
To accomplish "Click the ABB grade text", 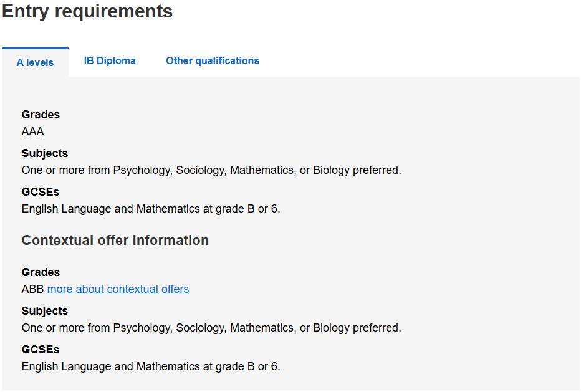I will [33, 289].
